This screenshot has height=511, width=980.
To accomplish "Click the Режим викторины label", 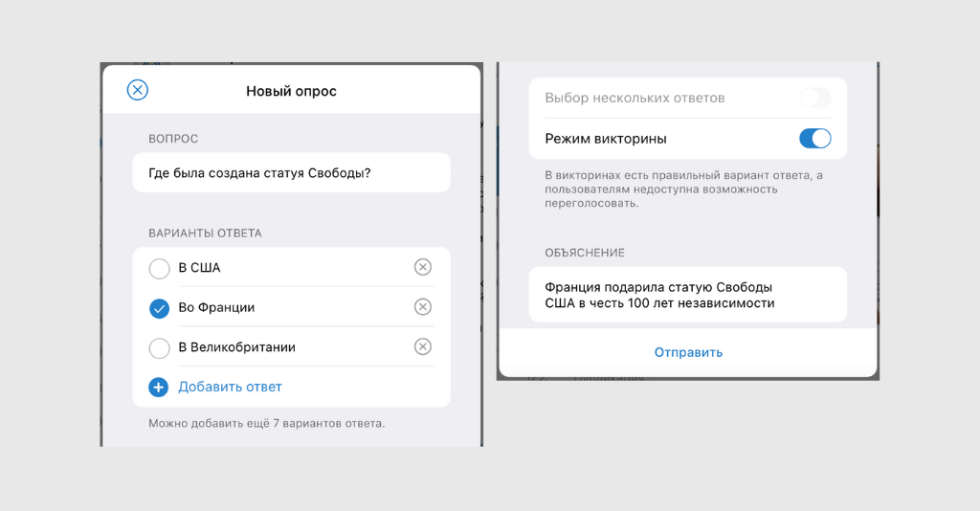I will (605, 139).
